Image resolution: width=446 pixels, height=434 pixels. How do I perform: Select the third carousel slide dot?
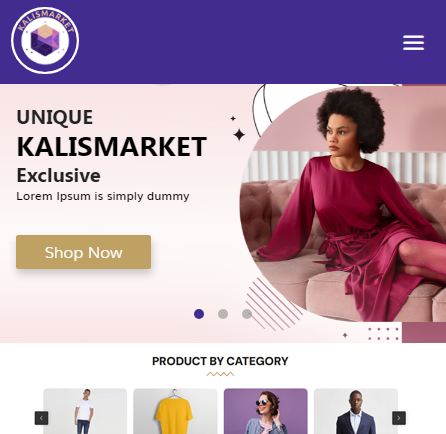(247, 314)
